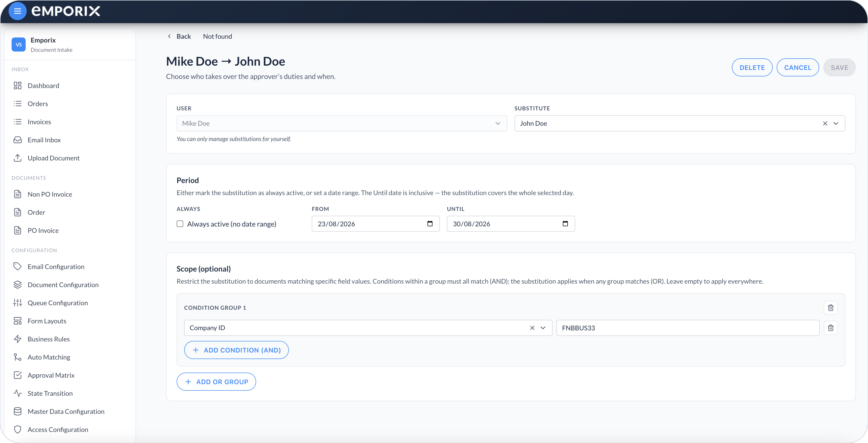Click the Master Data Configuration database icon
This screenshot has width=868, height=443.
pyautogui.click(x=18, y=411)
